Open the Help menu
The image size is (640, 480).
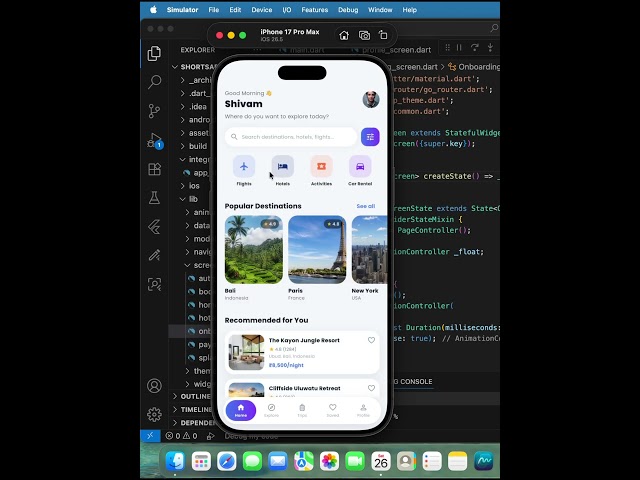(x=409, y=10)
